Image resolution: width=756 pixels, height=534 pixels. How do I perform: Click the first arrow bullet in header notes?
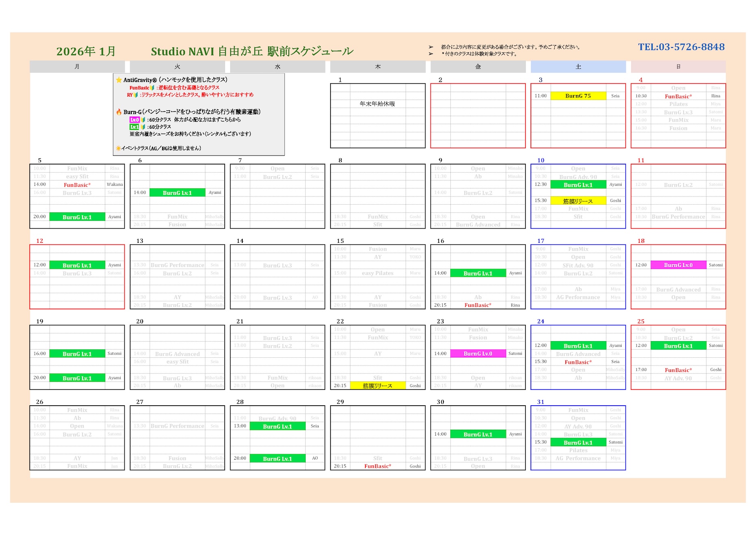pos(431,47)
